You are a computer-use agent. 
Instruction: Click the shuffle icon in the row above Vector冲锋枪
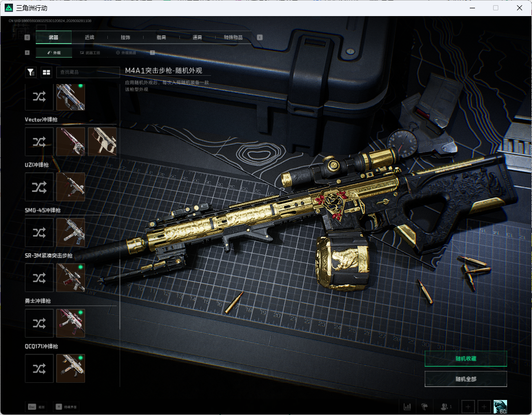[39, 97]
